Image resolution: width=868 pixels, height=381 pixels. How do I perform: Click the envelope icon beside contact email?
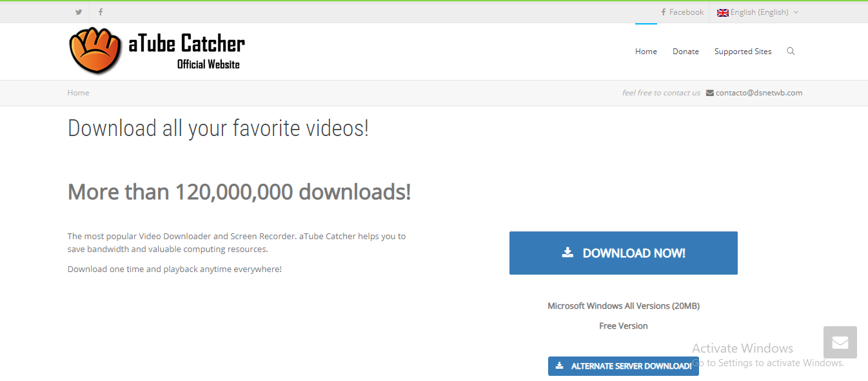tap(710, 93)
